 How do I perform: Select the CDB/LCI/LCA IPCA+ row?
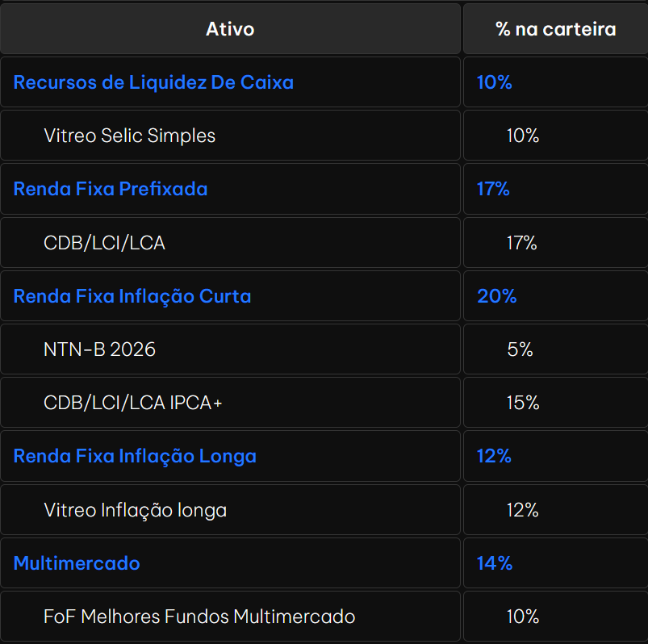230,403
